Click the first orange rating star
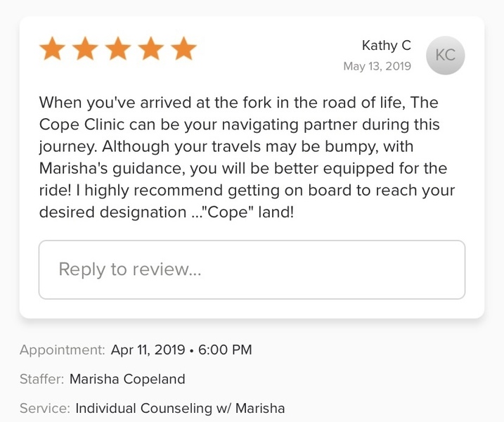This screenshot has width=504, height=422. pyautogui.click(x=53, y=50)
